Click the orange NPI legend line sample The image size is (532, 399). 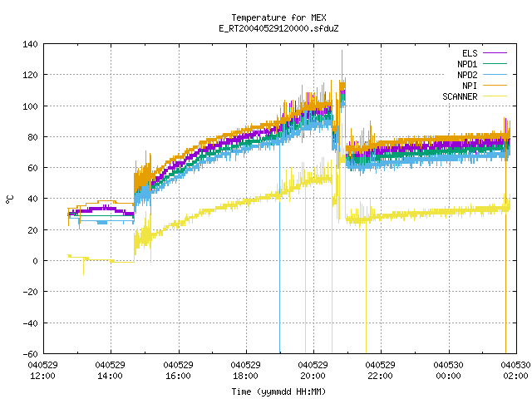495,85
